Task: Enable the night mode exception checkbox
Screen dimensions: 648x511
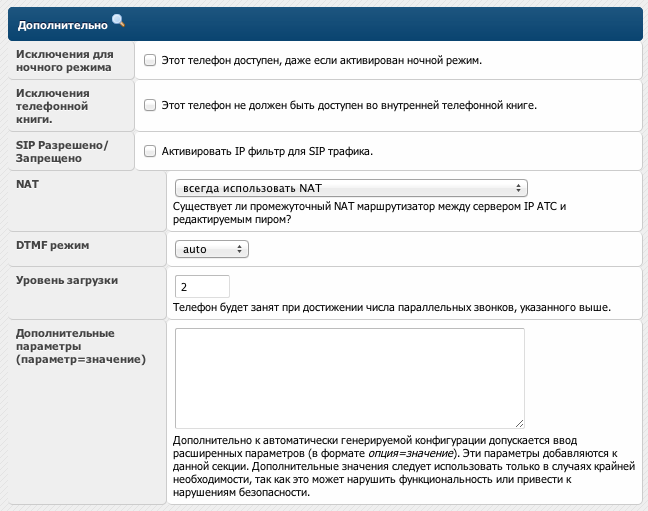Action: point(150,60)
